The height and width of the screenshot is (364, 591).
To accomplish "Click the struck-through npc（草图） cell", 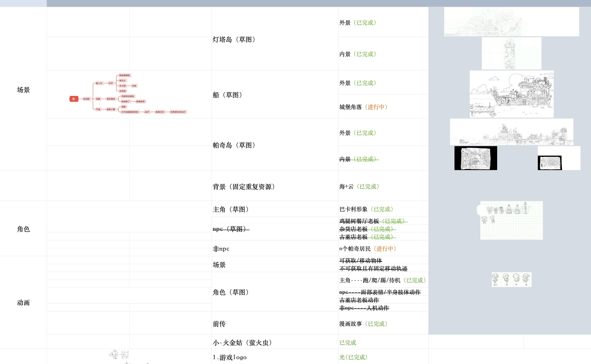I will (275, 228).
